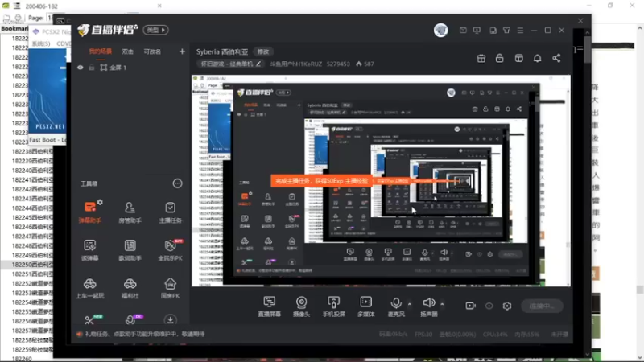Image resolution: width=644 pixels, height=362 pixels.
Task: Click the record video icon in bottom bar
Action: point(470,306)
